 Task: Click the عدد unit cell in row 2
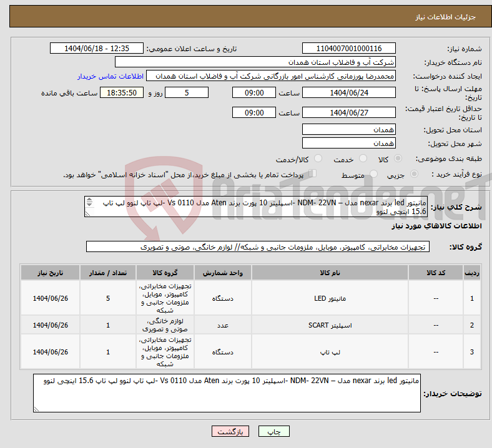point(223,325)
